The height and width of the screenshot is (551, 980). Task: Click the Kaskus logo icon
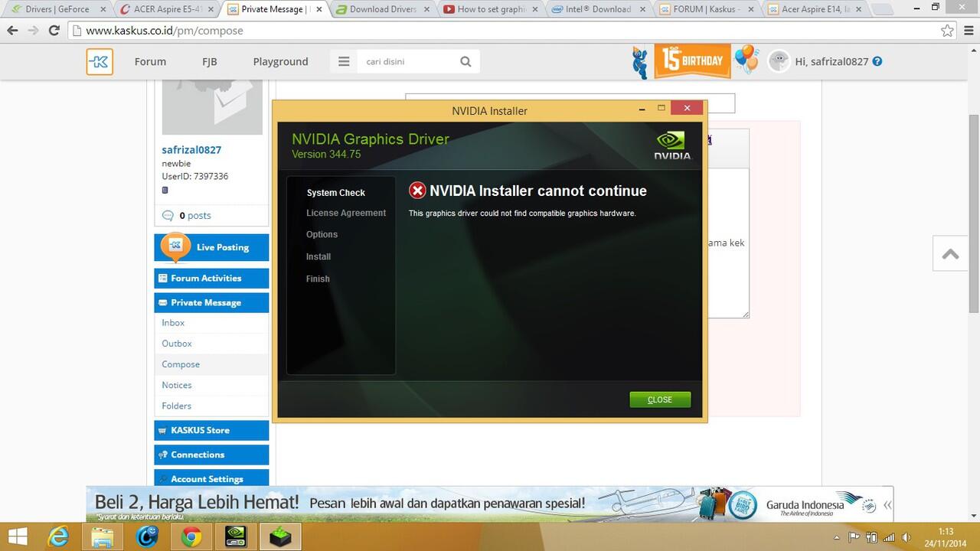pos(100,62)
